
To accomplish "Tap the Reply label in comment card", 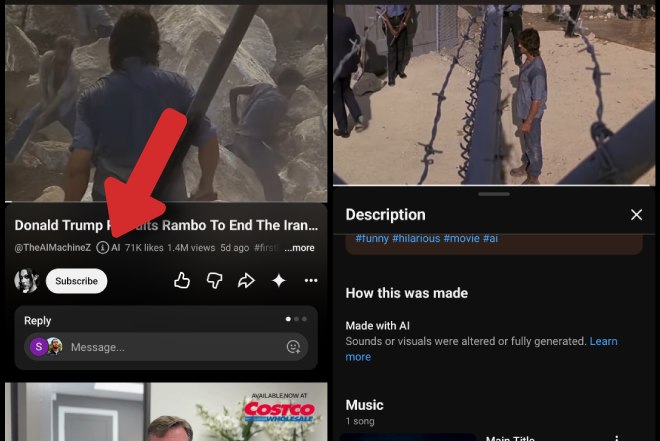I will click(37, 321).
